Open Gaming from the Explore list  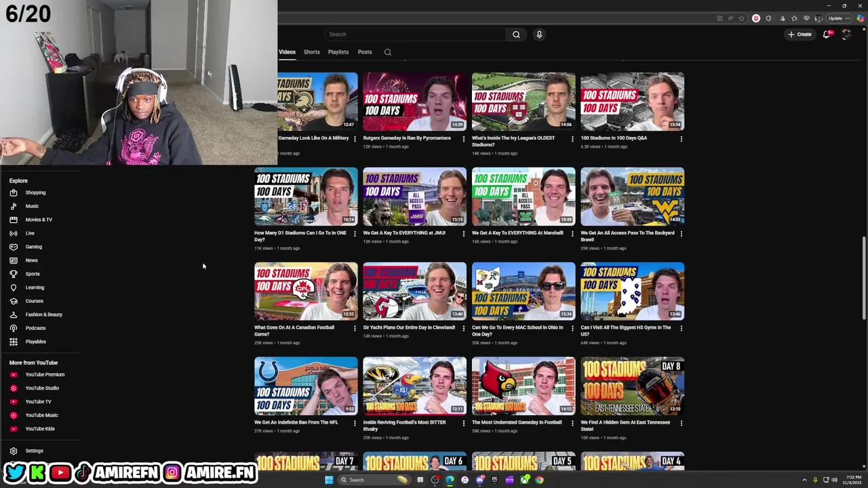point(33,247)
